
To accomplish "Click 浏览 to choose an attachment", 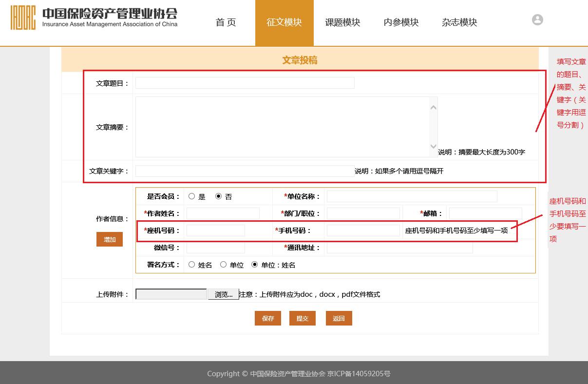I will click(224, 294).
